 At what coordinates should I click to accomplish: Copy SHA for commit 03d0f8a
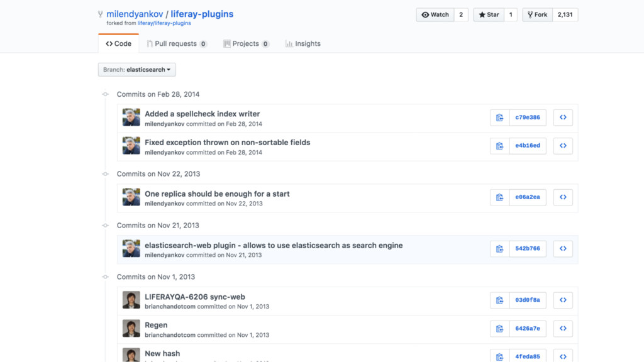click(x=499, y=300)
